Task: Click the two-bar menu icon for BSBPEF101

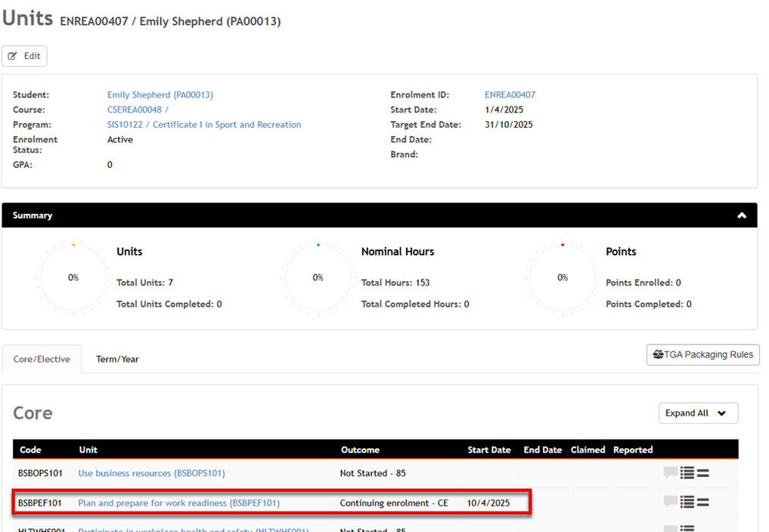Action: pos(702,502)
